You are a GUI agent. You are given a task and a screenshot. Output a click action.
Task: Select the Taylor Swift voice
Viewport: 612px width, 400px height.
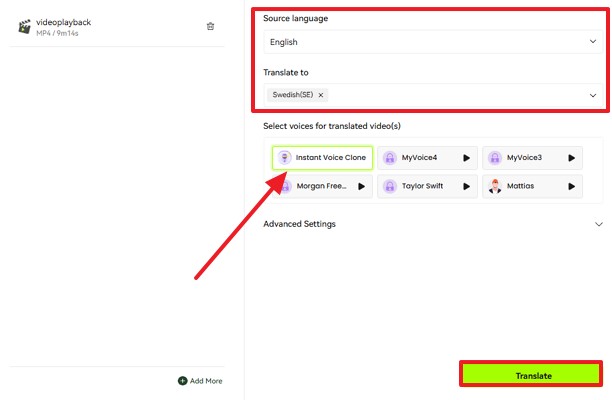tap(427, 186)
